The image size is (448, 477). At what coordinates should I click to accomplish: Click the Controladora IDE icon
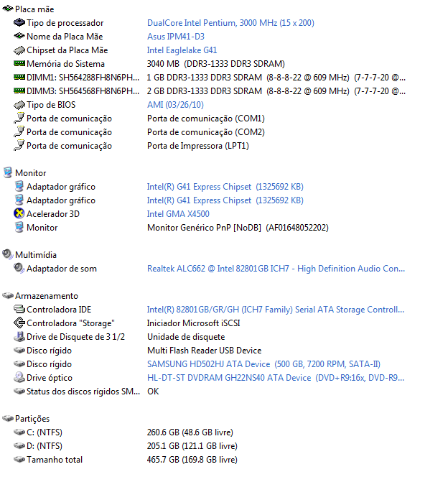(19, 310)
